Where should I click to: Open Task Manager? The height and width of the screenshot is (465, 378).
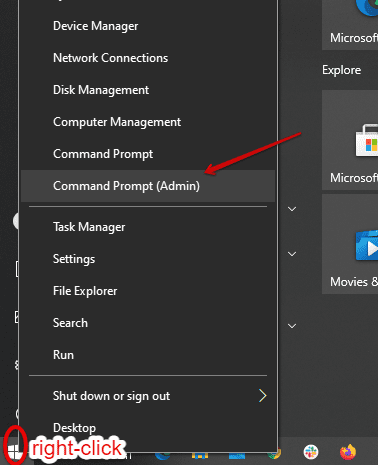[148, 227]
